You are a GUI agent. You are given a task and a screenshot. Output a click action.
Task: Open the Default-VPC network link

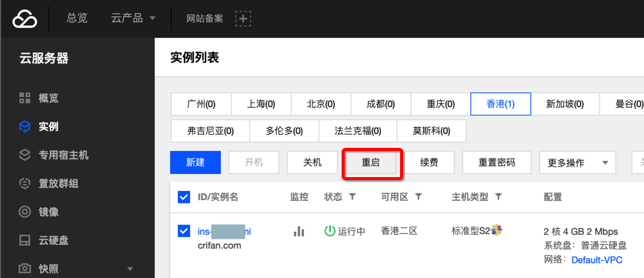coord(597,260)
